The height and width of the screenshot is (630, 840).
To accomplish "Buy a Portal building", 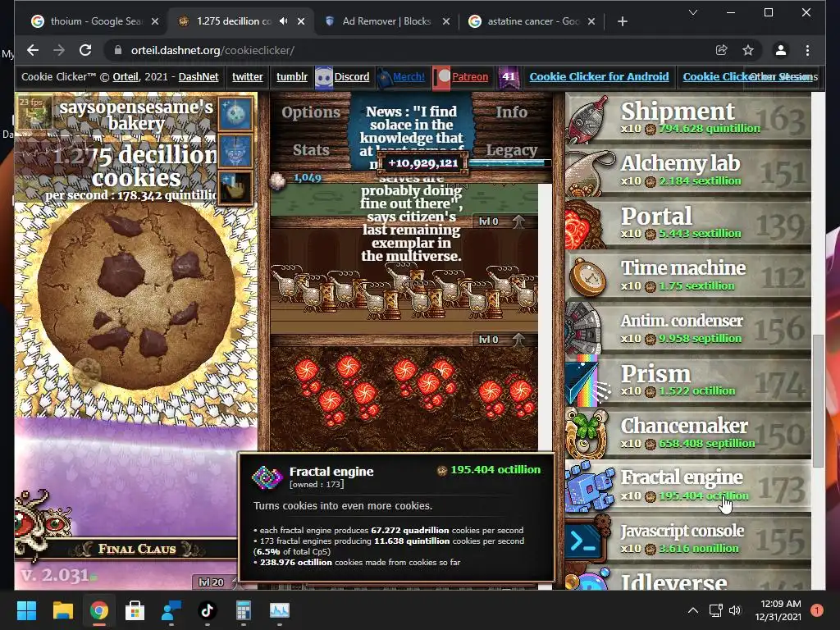I will pos(688,223).
